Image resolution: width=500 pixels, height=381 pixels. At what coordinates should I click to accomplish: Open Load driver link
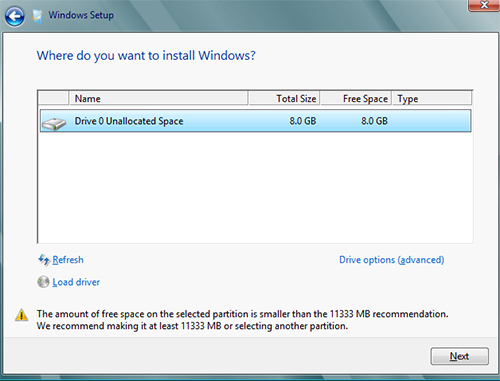click(x=76, y=282)
